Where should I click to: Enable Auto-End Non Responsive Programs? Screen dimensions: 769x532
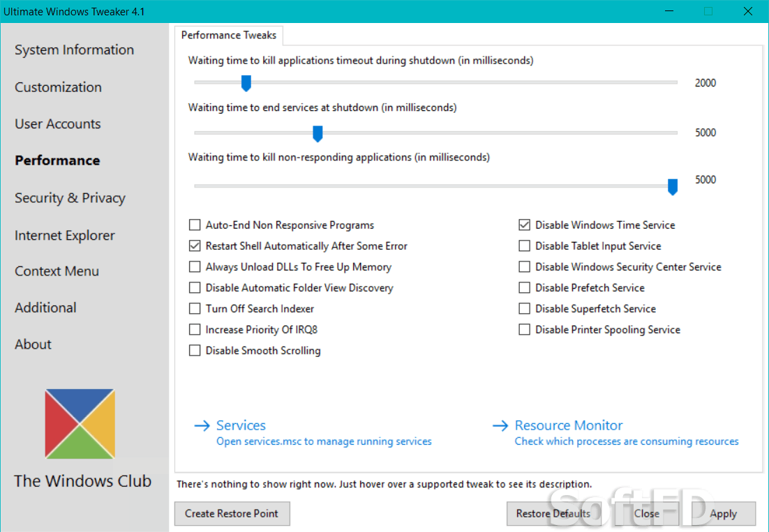click(x=195, y=225)
